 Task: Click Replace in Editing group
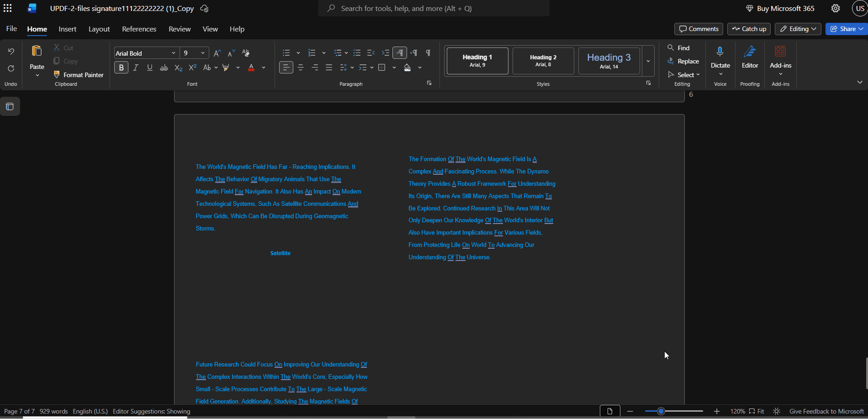coord(683,61)
